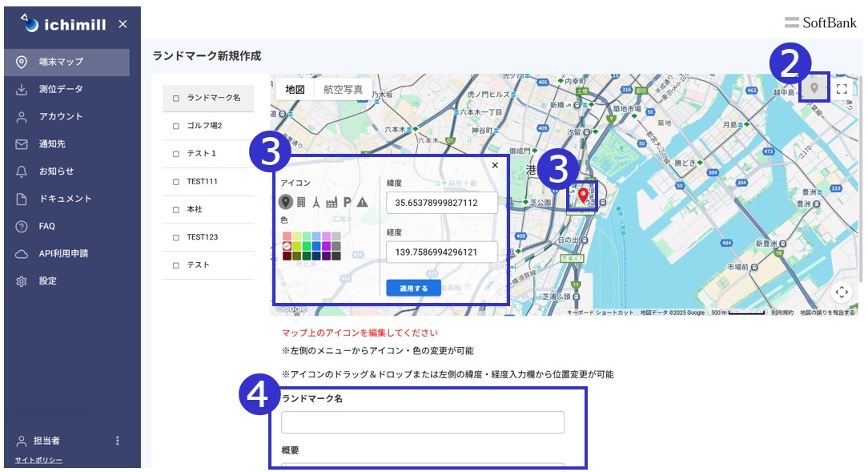Collapse the ichimill sidebar with X
The width and height of the screenshot is (868, 472).
pos(123,24)
